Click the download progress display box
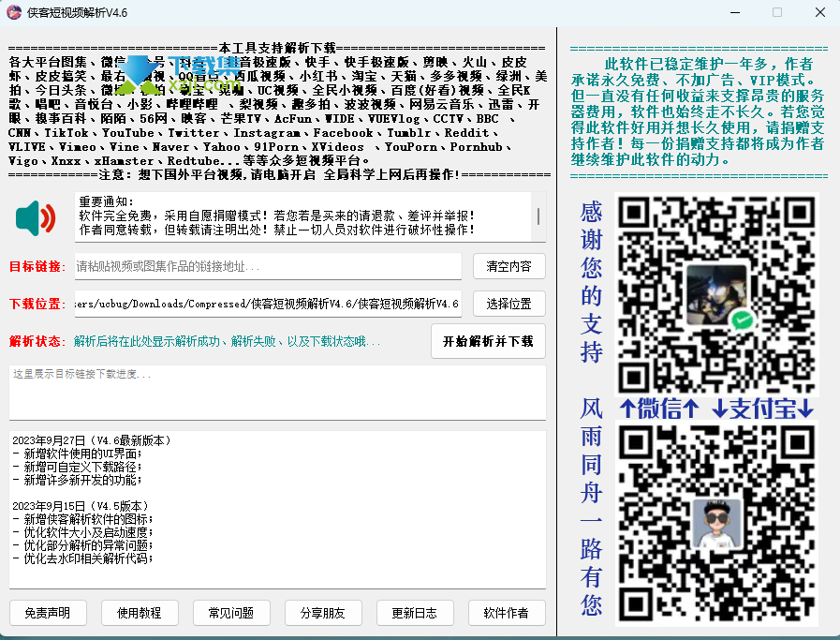 click(x=277, y=393)
